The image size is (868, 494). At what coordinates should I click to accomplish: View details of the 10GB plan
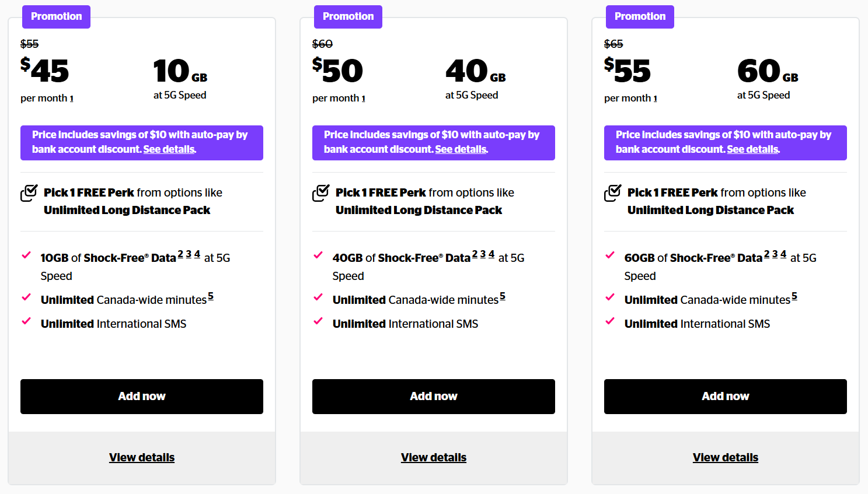tap(142, 458)
